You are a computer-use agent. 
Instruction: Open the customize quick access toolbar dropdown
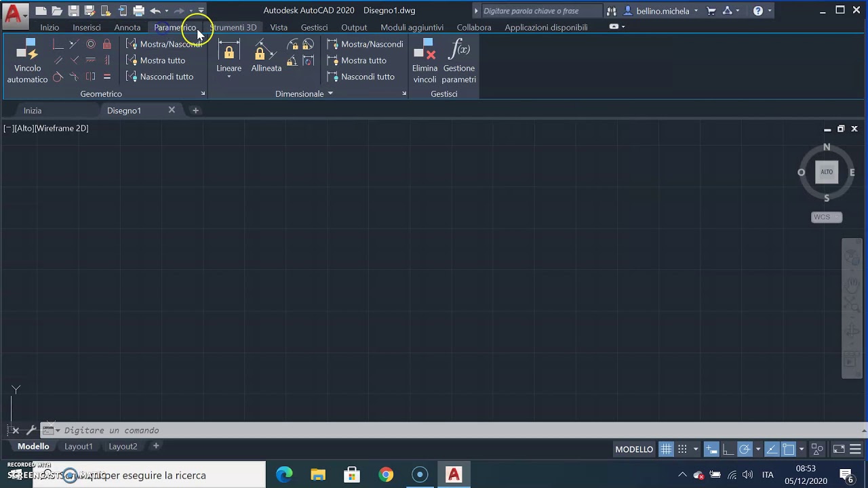tap(201, 11)
